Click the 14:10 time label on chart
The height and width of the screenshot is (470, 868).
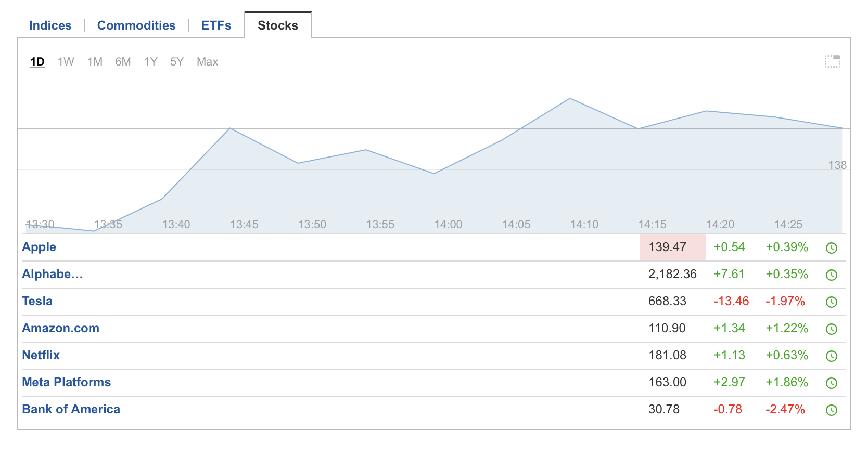pyautogui.click(x=584, y=225)
